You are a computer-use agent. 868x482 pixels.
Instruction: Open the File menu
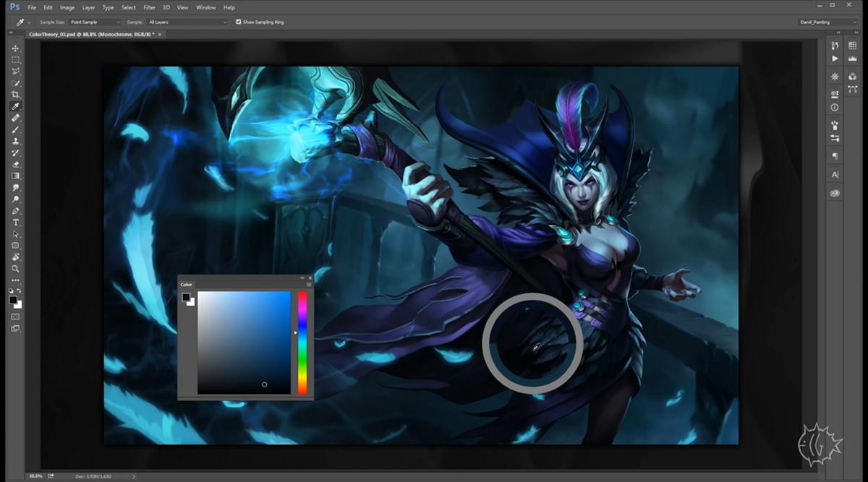(32, 7)
